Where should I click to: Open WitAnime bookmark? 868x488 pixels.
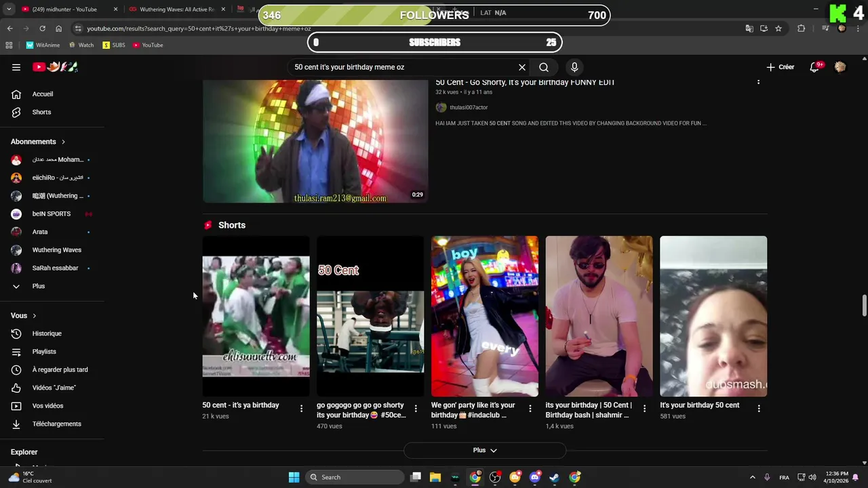(x=43, y=45)
